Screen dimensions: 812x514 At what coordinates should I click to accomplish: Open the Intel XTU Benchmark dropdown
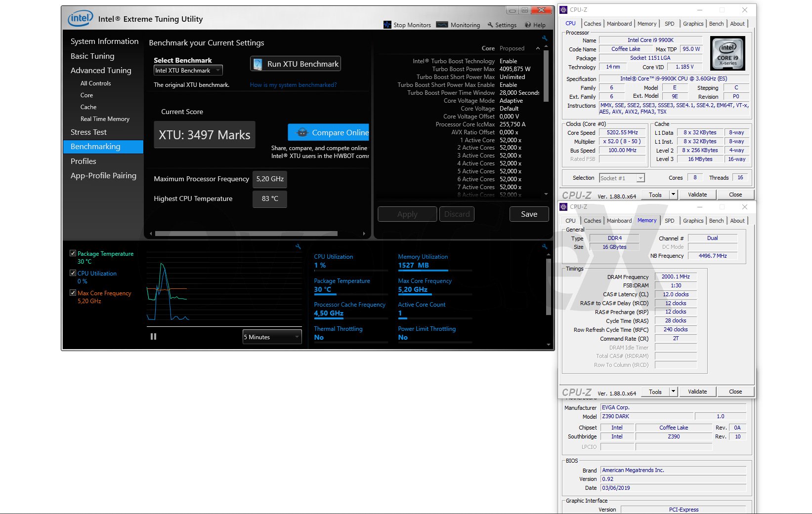pos(188,71)
